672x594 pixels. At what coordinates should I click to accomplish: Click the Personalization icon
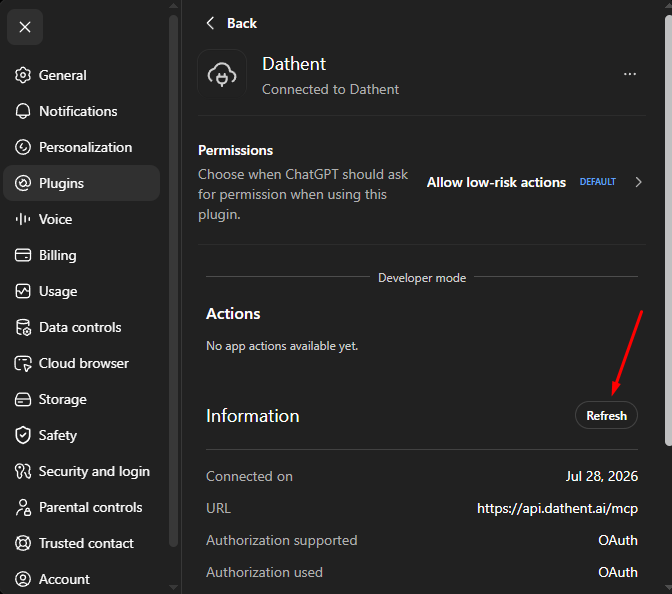point(23,147)
